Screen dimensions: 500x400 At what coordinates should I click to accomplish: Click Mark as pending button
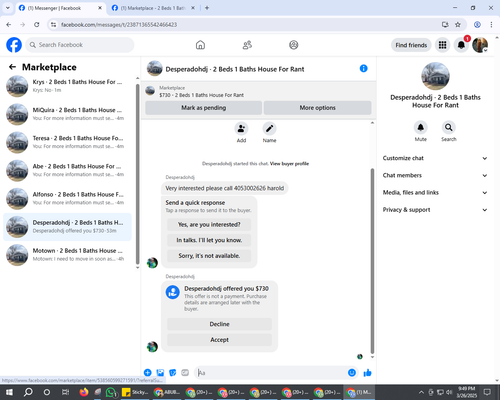coord(204,108)
